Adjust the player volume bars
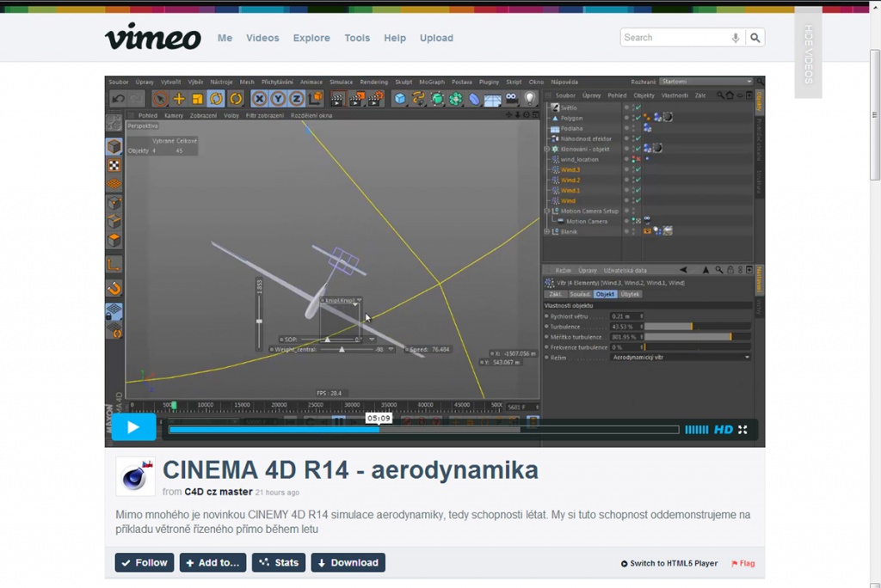Screen dimensions: 881x588 tap(697, 430)
